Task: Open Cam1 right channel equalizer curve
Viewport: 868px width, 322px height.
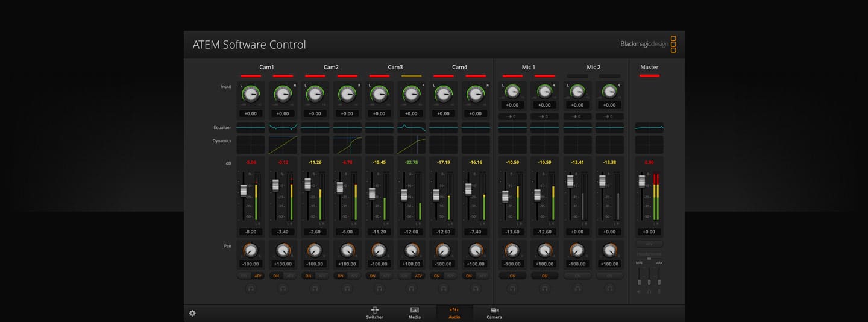Action: tap(283, 127)
